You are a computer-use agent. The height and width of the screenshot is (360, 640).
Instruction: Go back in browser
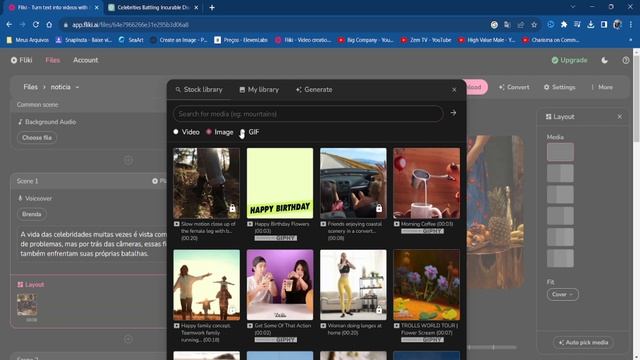point(9,24)
